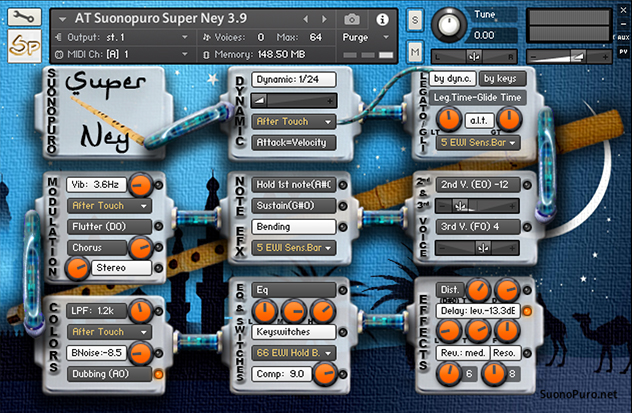Open the 66 EWI Hold B. dropdown

293,353
